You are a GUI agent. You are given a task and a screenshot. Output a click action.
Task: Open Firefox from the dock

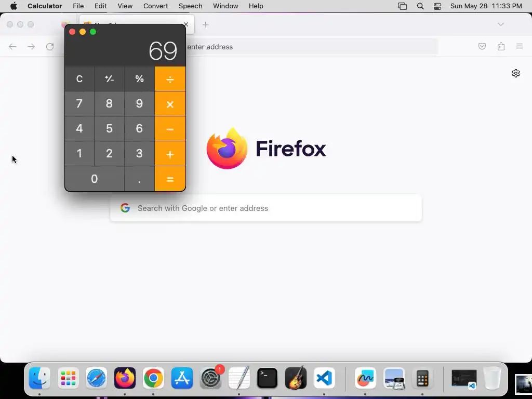(125, 378)
